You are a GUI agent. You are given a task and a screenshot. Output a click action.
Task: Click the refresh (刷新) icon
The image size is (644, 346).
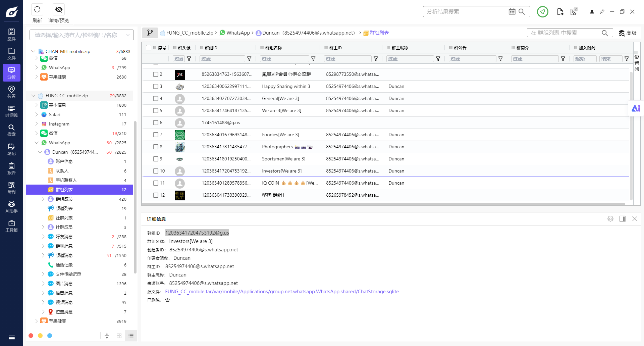(x=37, y=9)
